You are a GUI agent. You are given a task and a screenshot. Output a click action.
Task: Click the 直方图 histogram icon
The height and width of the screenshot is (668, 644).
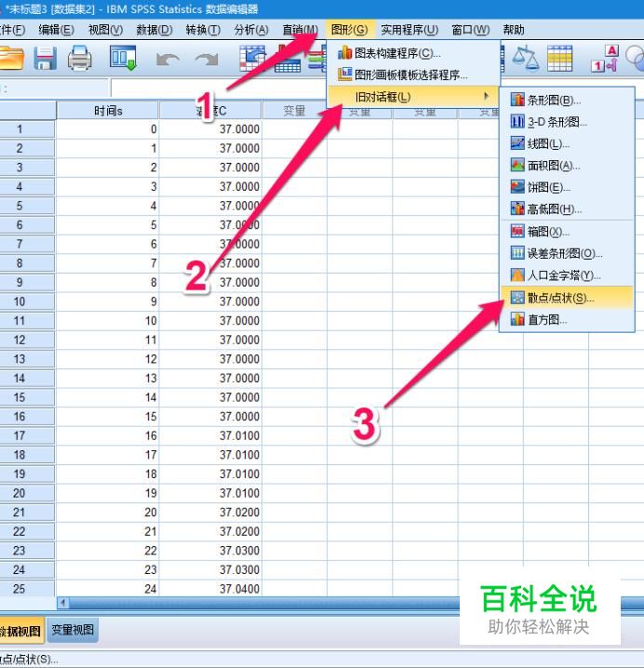(517, 319)
